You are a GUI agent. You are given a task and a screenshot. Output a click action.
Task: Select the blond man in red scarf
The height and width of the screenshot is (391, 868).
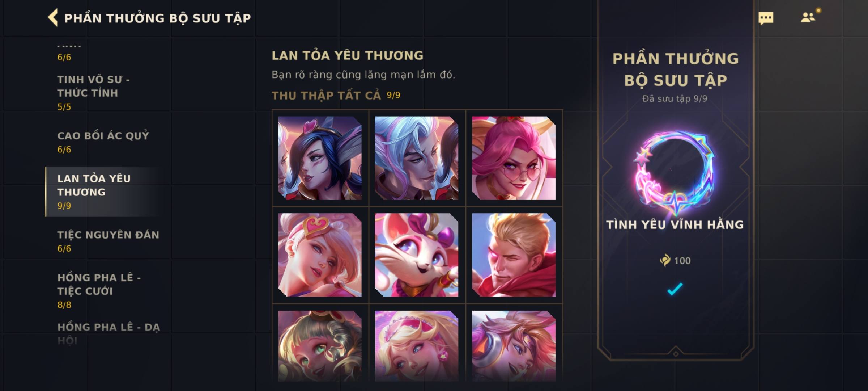point(514,255)
